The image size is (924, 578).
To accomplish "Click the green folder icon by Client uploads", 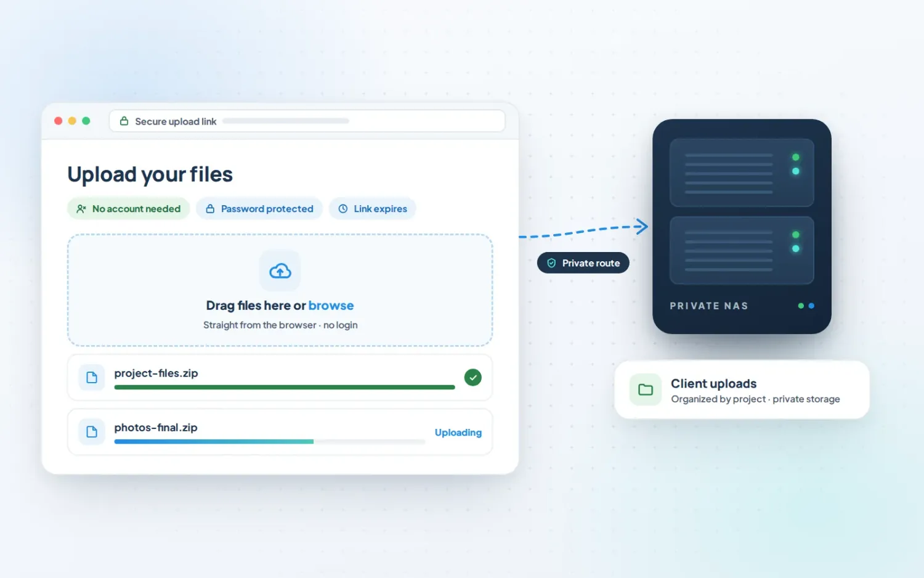I will pos(646,389).
